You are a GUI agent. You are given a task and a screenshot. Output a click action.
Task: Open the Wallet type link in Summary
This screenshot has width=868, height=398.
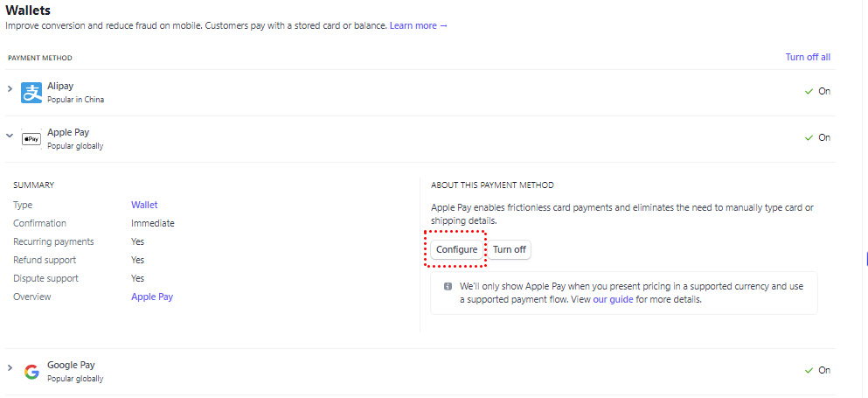point(144,205)
